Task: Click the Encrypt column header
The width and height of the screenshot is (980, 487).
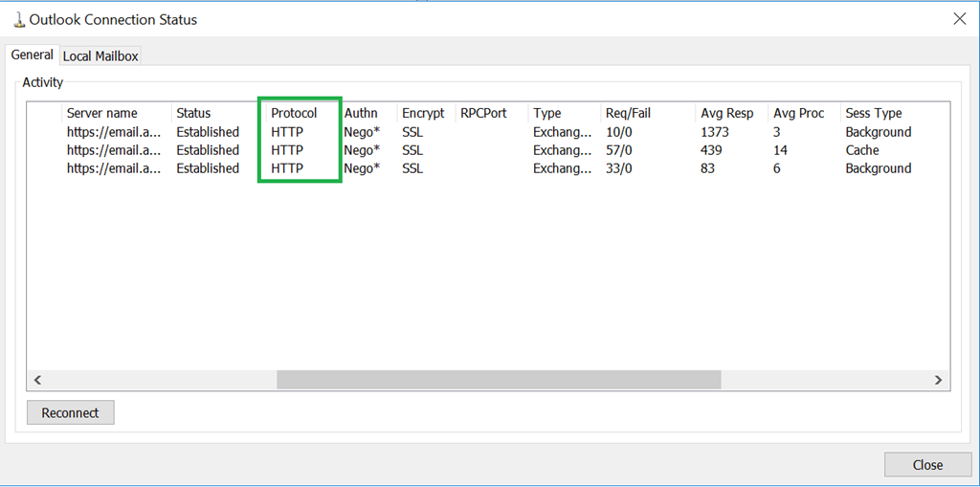Action: (x=426, y=113)
